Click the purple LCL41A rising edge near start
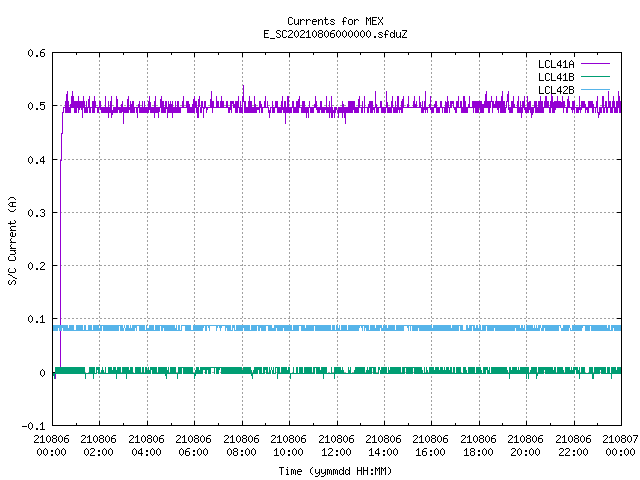This screenshot has height=480, width=640. click(61, 241)
